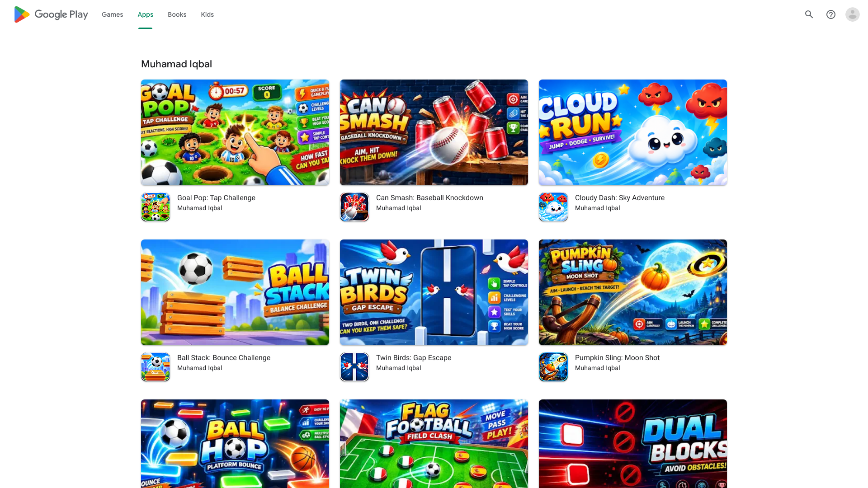Image resolution: width=868 pixels, height=488 pixels.
Task: Click Muhamad Iqbal under Cloudy Dash
Action: tap(598, 208)
